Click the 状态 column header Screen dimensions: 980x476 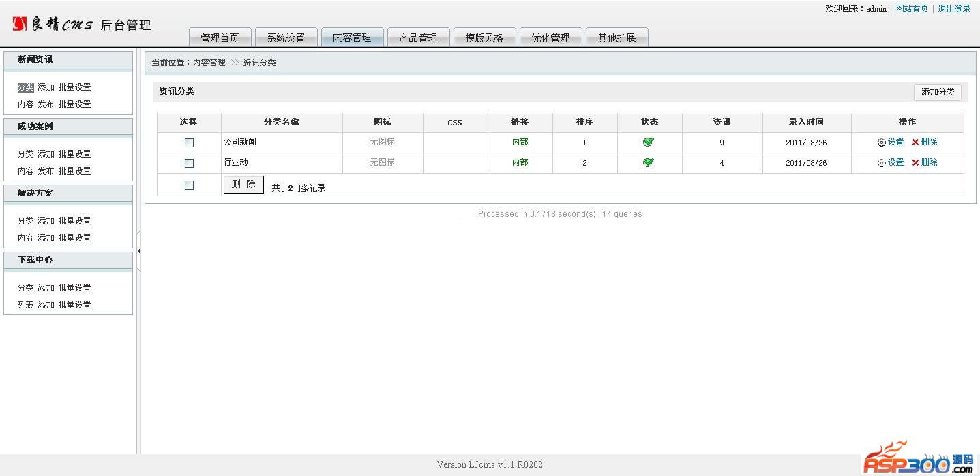[649, 122]
